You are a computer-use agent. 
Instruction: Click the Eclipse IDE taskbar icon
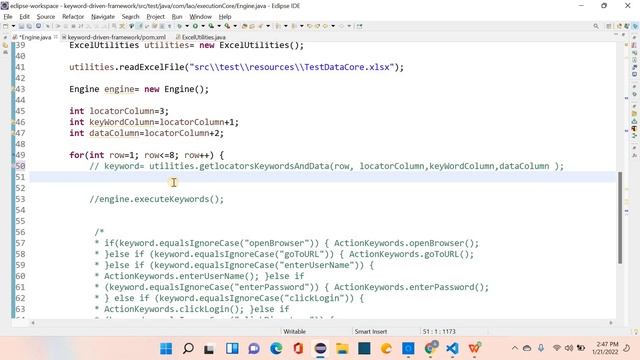[320, 349]
